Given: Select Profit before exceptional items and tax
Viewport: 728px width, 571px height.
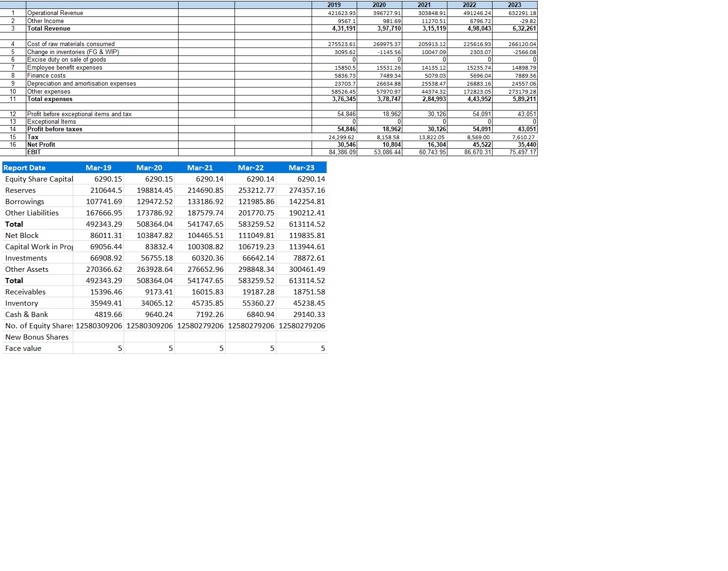Looking at the screenshot, I should [79, 114].
